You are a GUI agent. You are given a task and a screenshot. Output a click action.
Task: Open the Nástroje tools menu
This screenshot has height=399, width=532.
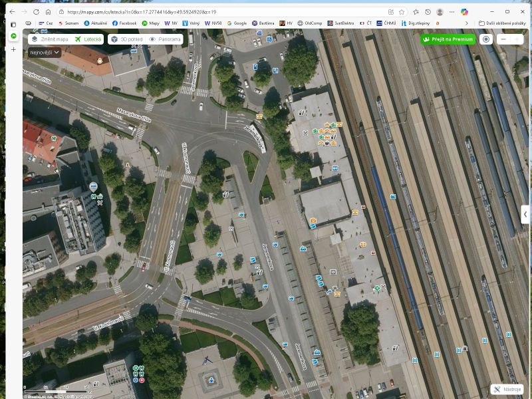507,389
